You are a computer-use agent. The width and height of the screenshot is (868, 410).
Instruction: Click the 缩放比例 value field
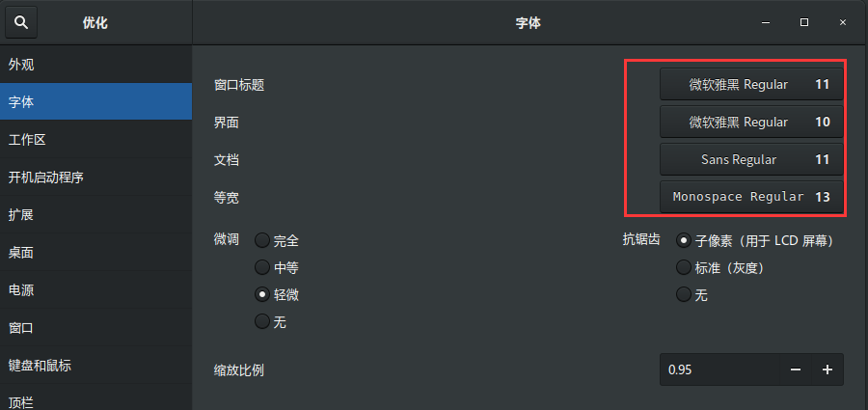719,369
